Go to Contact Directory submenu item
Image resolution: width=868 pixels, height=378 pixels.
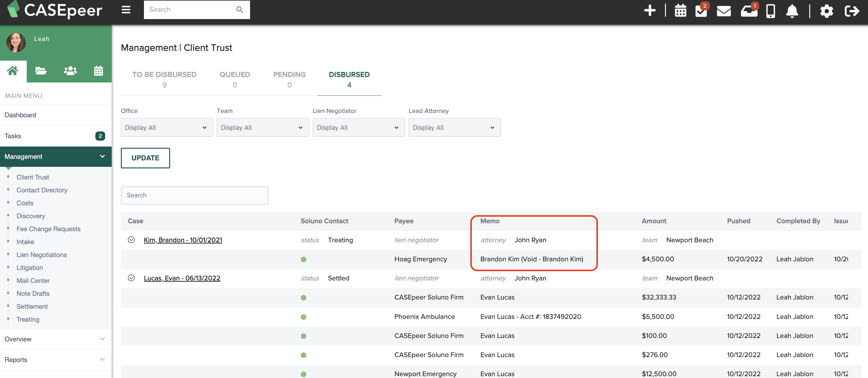[x=42, y=190]
